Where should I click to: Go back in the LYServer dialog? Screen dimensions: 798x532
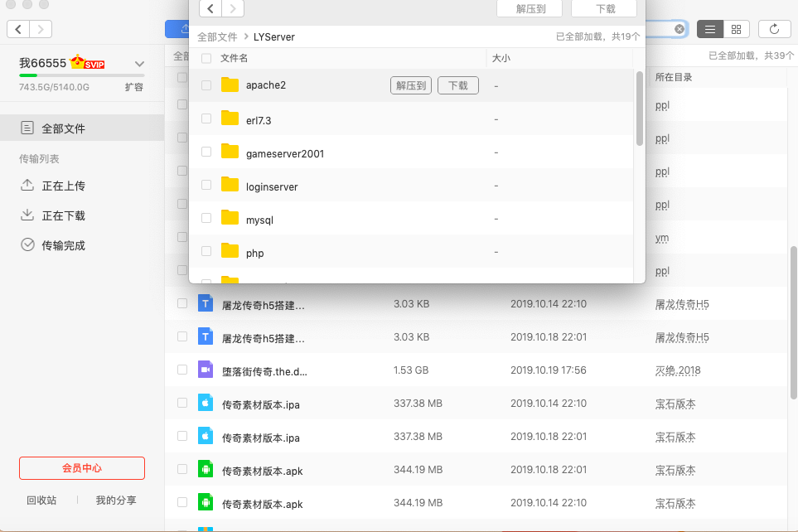pyautogui.click(x=211, y=8)
